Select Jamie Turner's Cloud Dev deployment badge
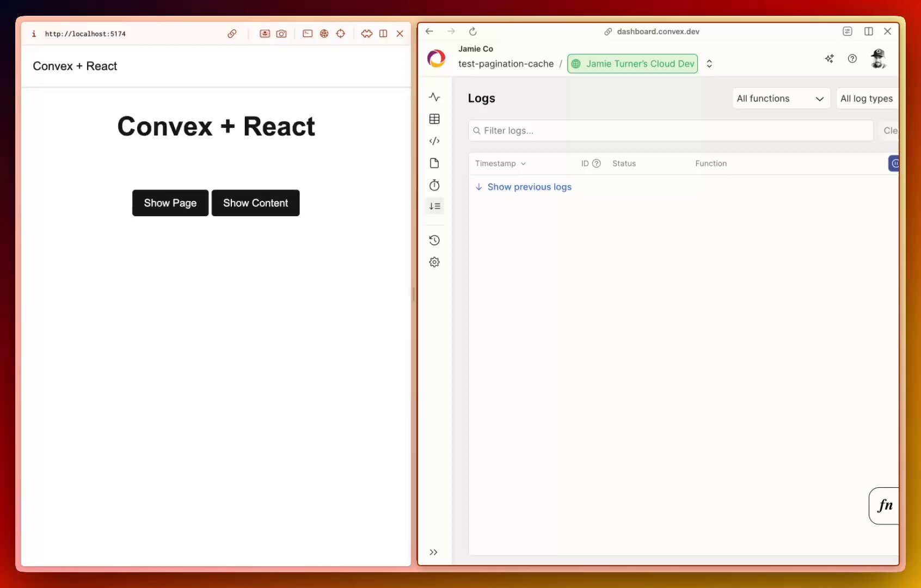Viewport: 921px width, 588px height. [633, 64]
